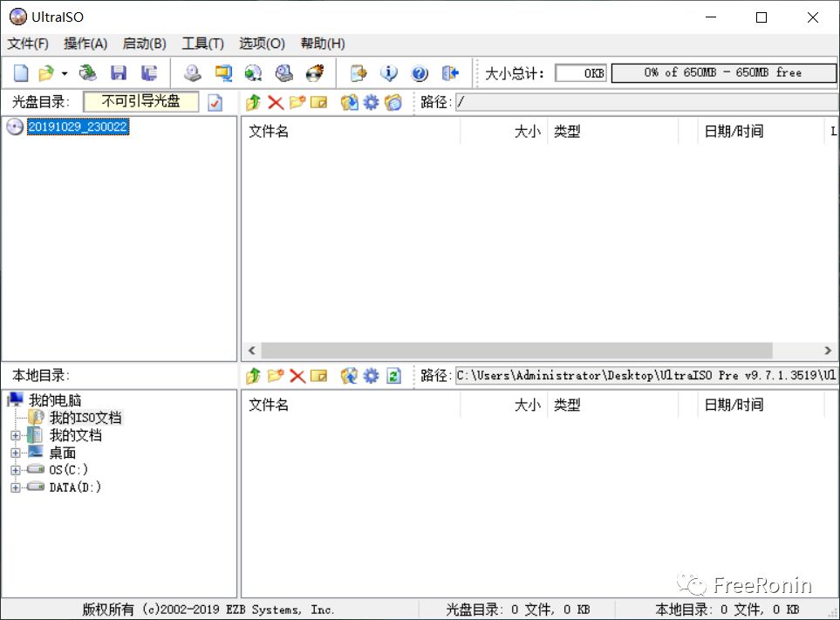Click Make CD/DVD image drive icon
840x620 pixels.
click(x=192, y=73)
